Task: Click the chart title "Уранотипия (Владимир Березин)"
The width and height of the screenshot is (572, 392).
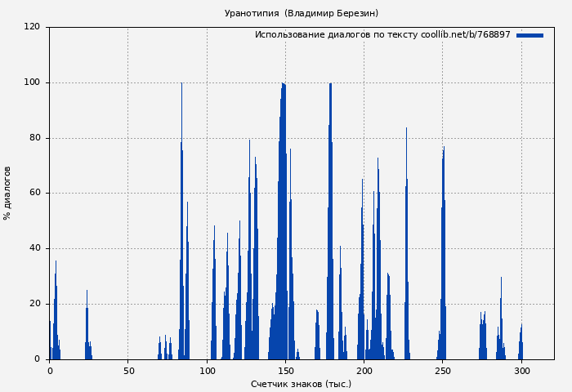Action: point(301,13)
